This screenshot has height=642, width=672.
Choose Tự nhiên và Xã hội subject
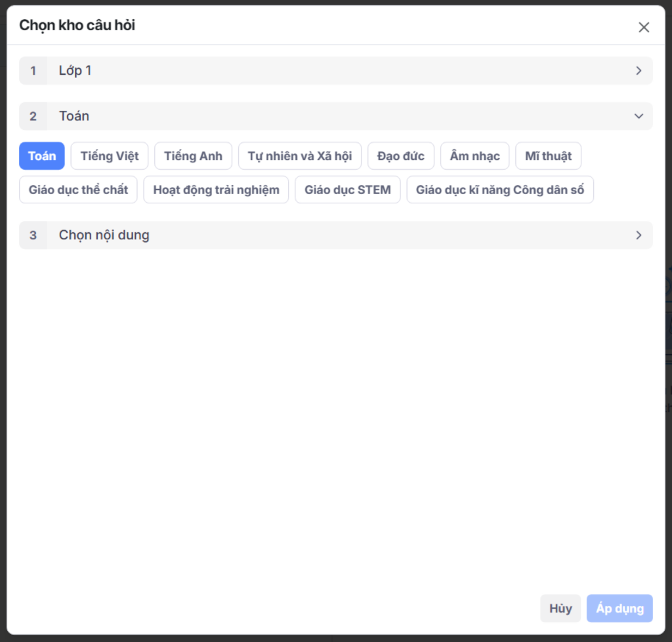(299, 156)
